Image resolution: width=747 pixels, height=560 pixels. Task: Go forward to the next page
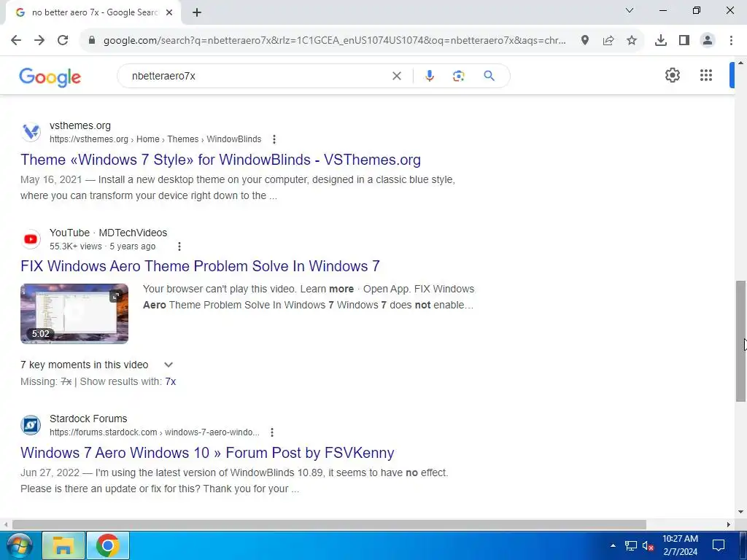(39, 41)
